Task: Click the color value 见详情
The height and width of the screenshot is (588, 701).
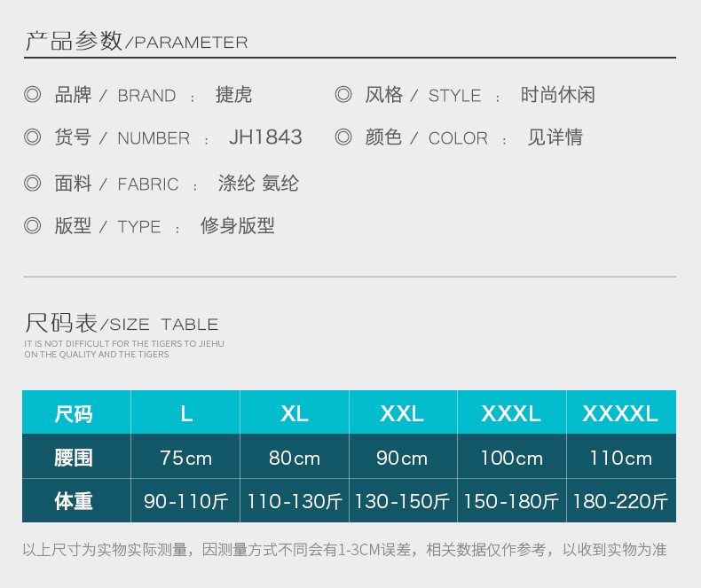Action: click(555, 137)
